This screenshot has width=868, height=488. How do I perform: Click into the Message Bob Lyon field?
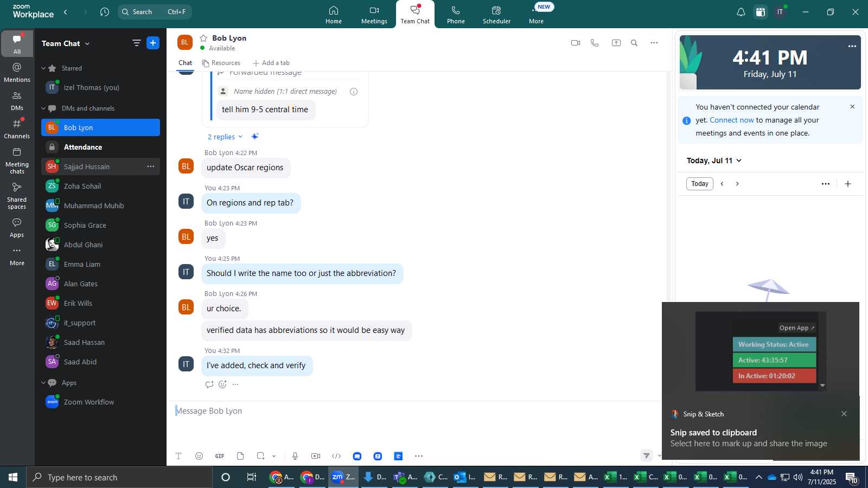coord(415,411)
